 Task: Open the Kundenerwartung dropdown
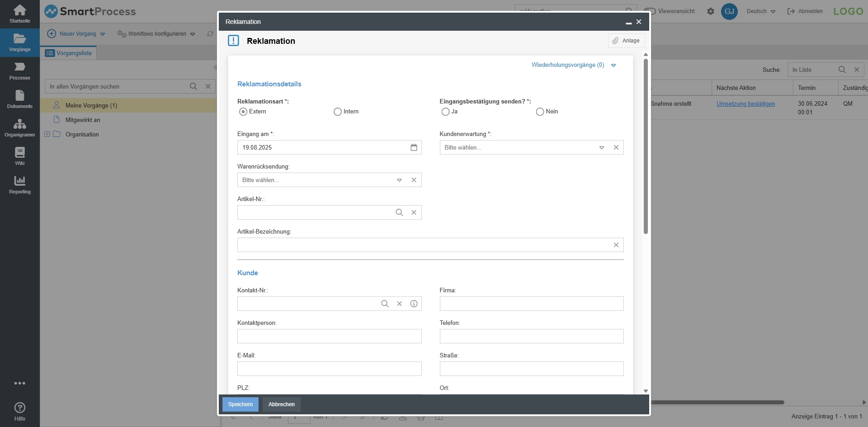coord(602,147)
